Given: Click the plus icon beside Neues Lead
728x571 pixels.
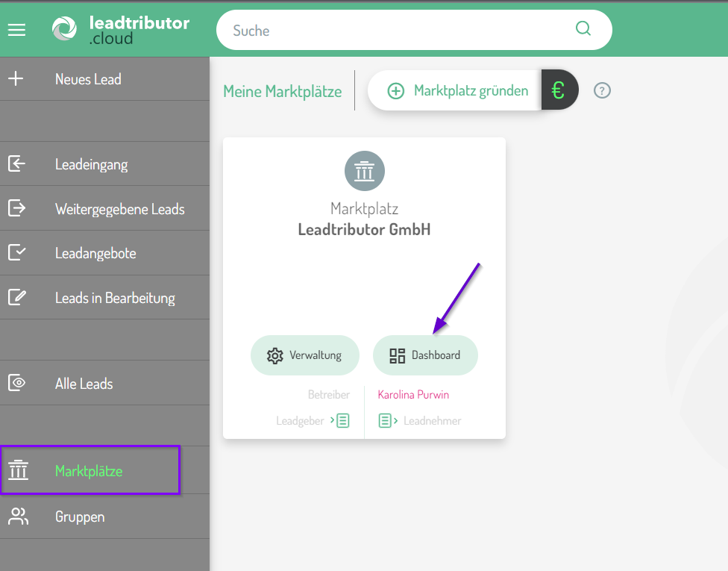Looking at the screenshot, I should tap(16, 79).
